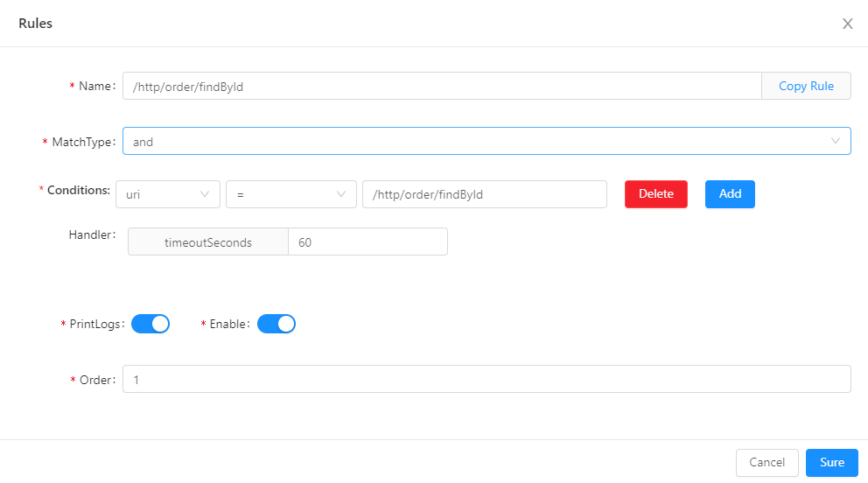Click the Rules dialog title
The height and width of the screenshot is (483, 868).
(x=36, y=24)
